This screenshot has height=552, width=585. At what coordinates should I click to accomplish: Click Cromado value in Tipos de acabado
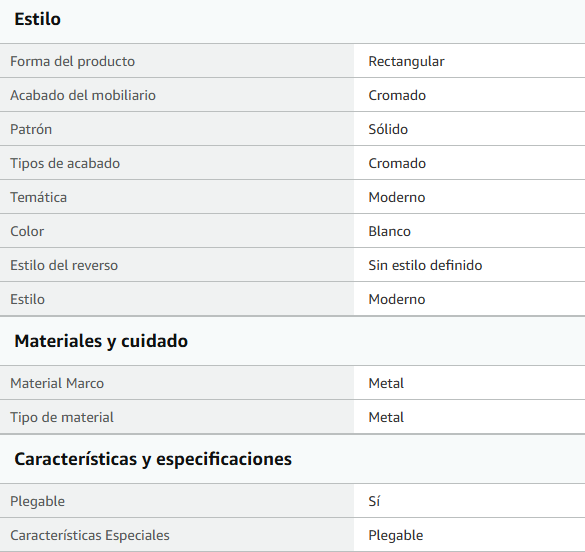pyautogui.click(x=397, y=163)
